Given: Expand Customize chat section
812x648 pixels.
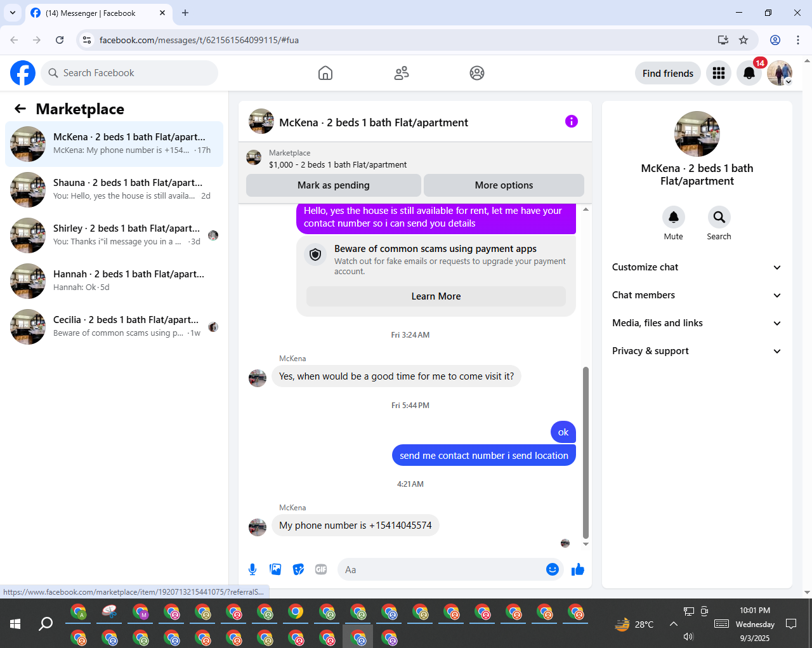Looking at the screenshot, I should point(697,267).
